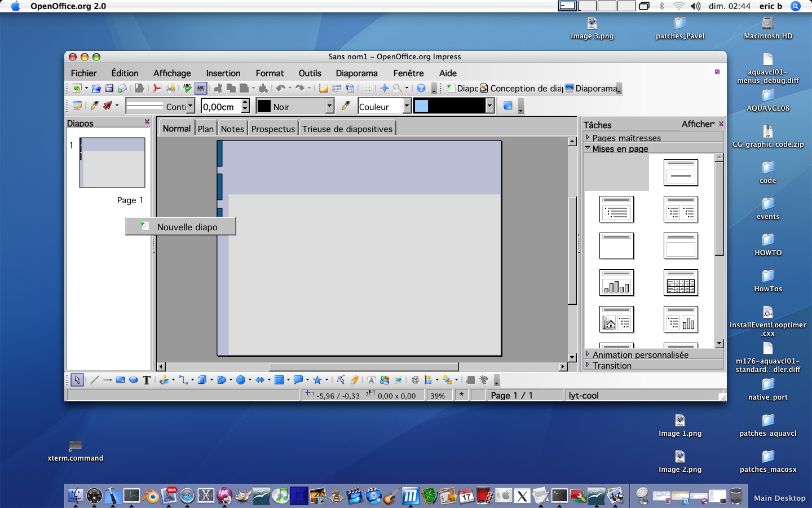The image size is (812, 508).
Task: Close the Diapos panel
Action: 147,121
